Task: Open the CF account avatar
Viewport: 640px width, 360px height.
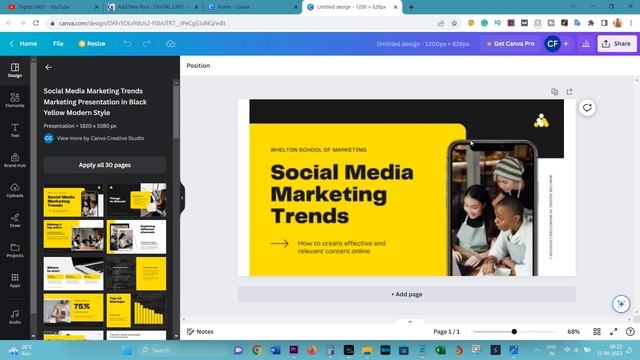Action: 552,44
